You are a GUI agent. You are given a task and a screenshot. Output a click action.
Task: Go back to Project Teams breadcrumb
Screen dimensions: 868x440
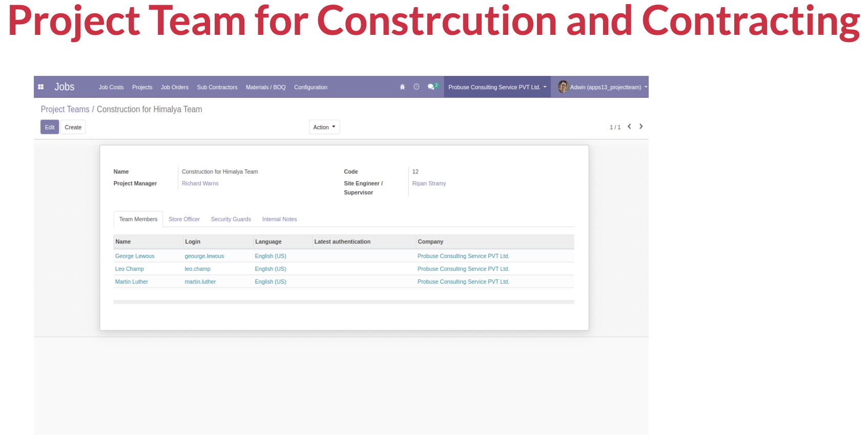coord(65,109)
